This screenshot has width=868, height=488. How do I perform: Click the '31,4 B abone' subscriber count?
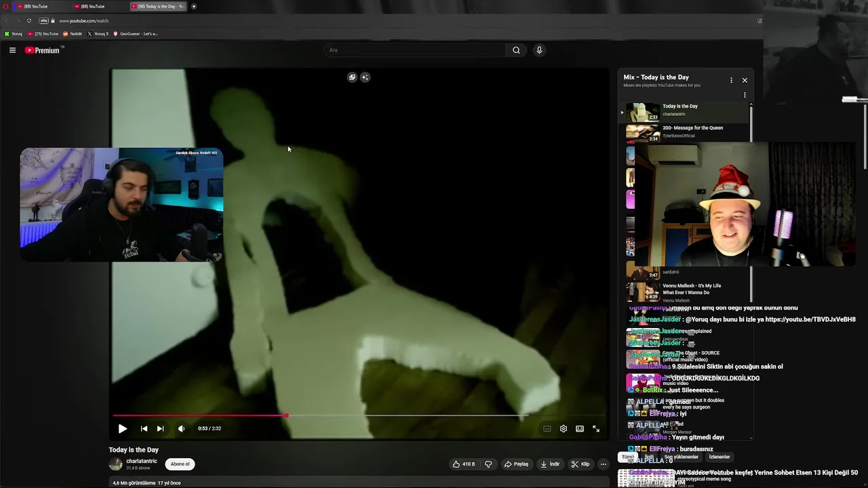tap(138, 468)
